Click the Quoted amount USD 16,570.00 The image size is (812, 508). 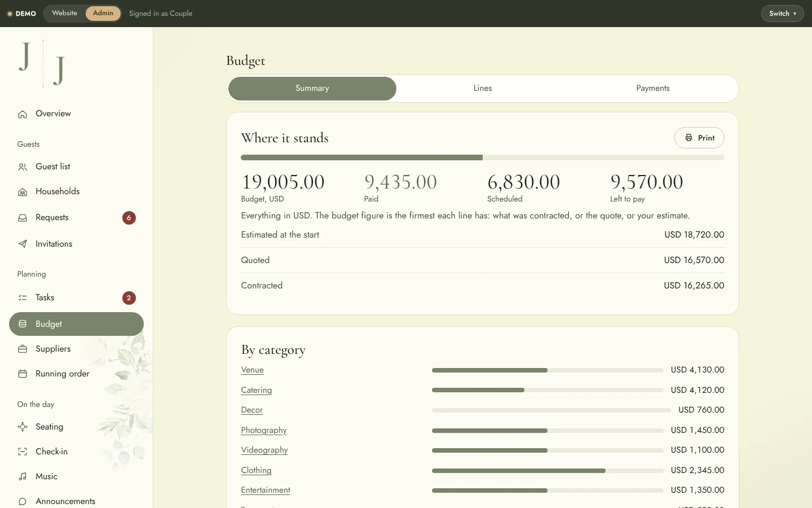(x=694, y=260)
